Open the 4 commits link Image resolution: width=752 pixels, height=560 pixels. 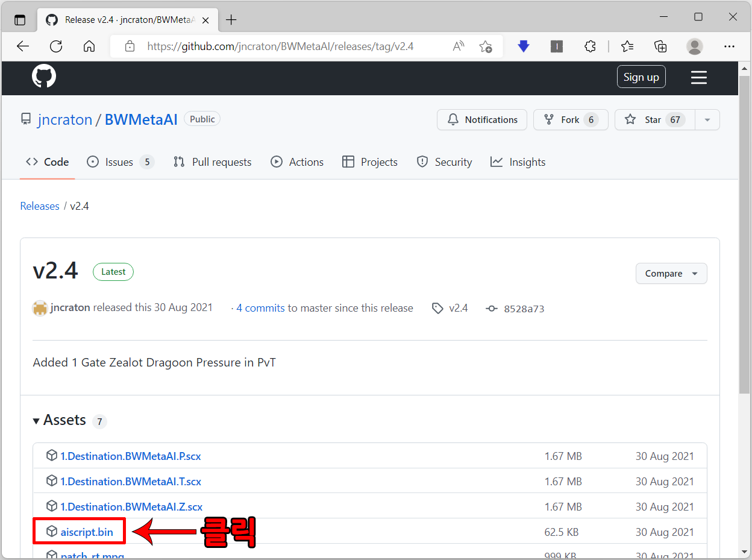click(x=260, y=308)
